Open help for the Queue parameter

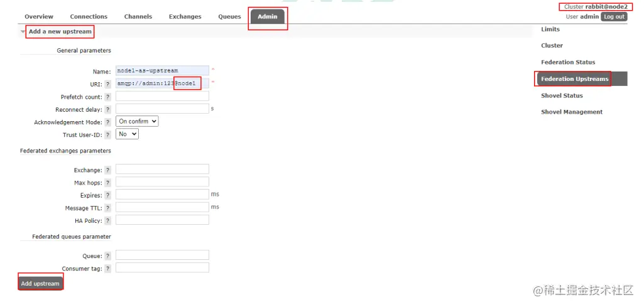(107, 256)
